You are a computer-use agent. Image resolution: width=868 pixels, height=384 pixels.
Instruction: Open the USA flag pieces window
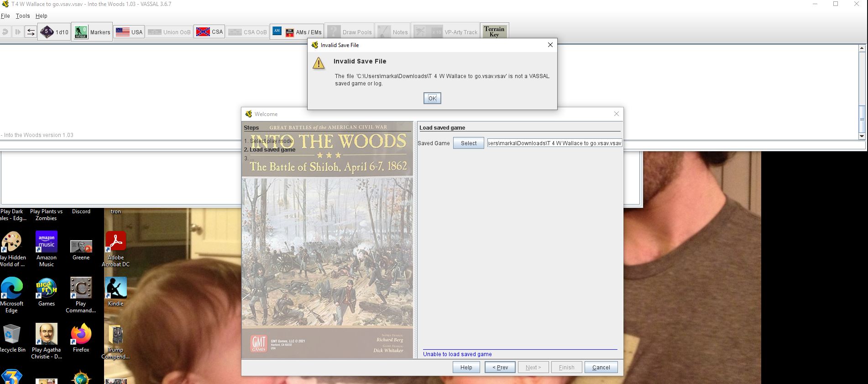(129, 32)
